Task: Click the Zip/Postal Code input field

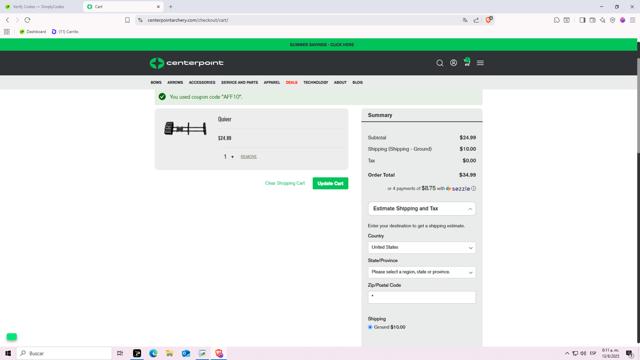Action: [422, 297]
